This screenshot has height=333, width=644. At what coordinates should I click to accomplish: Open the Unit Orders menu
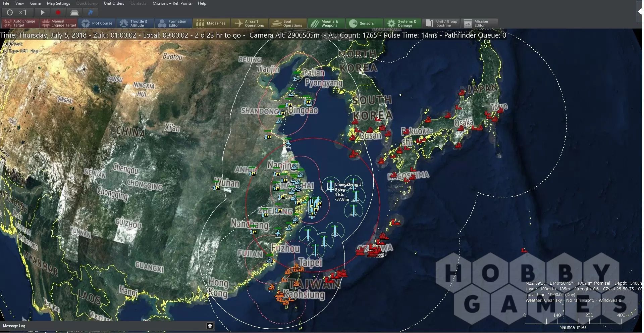pos(114,3)
